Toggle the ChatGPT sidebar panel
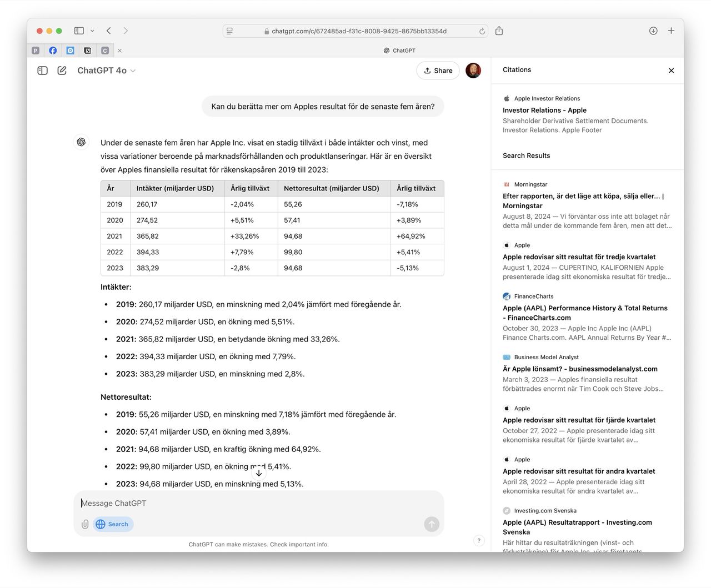Viewport: 711px width, 588px height. click(42, 71)
